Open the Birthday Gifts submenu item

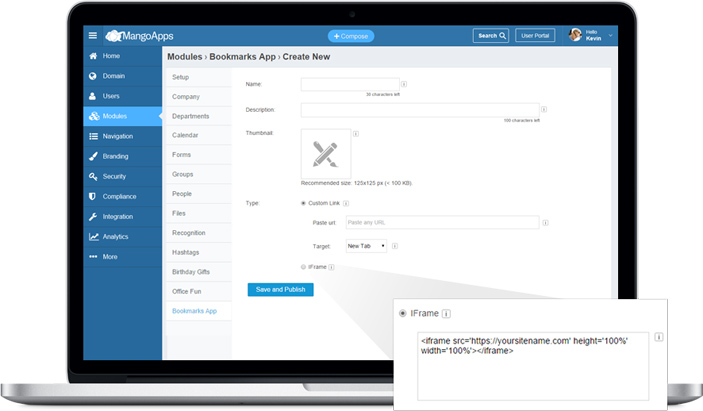198,272
